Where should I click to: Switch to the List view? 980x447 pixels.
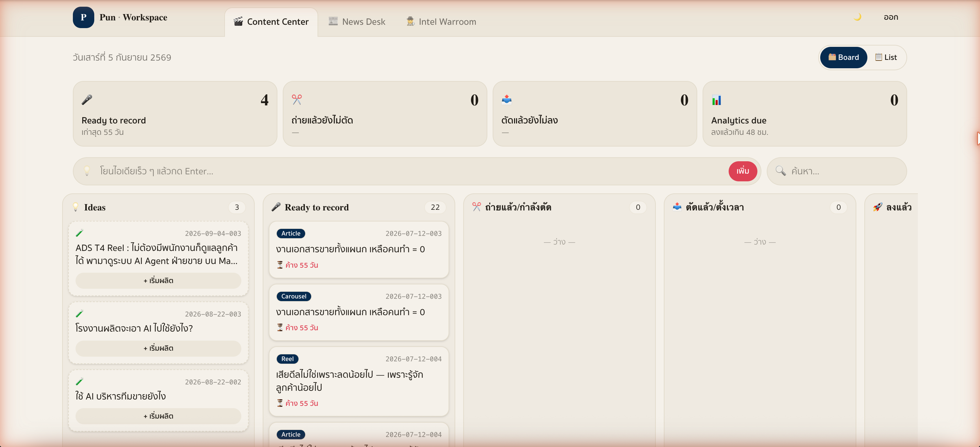pos(886,58)
